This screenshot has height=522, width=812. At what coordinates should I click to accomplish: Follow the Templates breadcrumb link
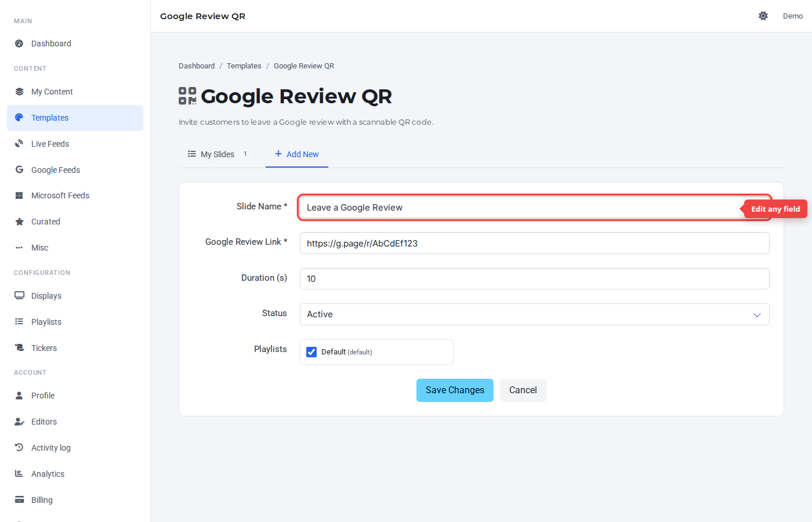click(244, 66)
